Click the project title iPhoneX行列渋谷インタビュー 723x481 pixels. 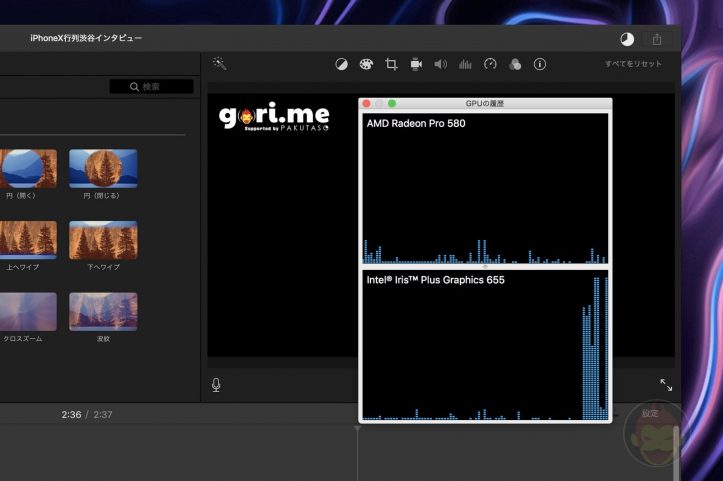coord(86,38)
